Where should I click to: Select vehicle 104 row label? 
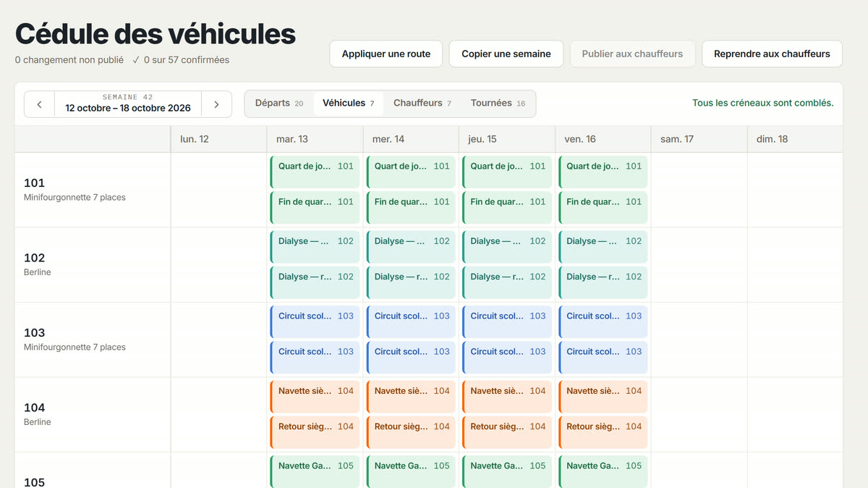pyautogui.click(x=93, y=414)
